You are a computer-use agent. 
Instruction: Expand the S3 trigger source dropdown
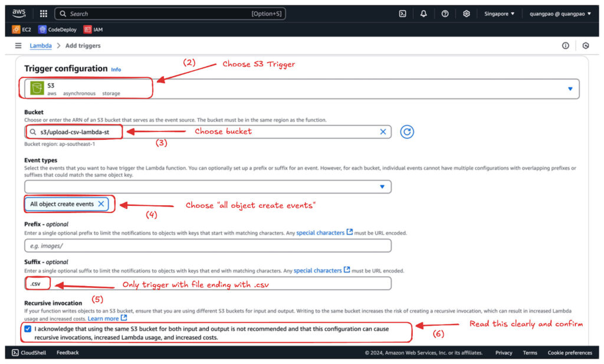[x=301, y=89]
